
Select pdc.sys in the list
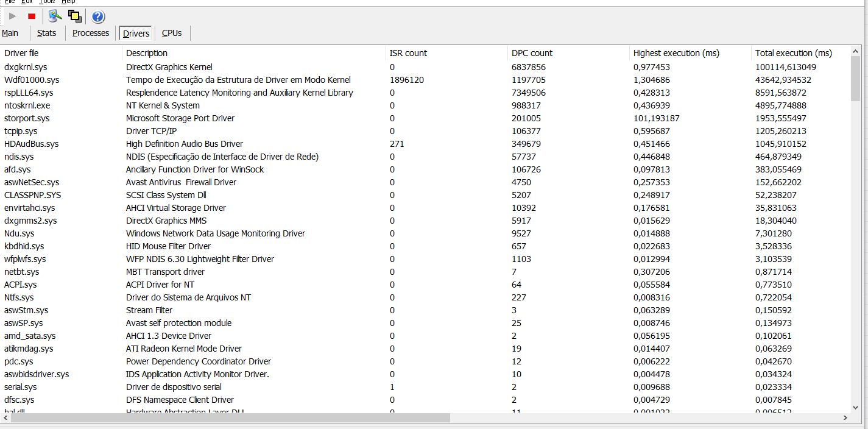coord(19,361)
